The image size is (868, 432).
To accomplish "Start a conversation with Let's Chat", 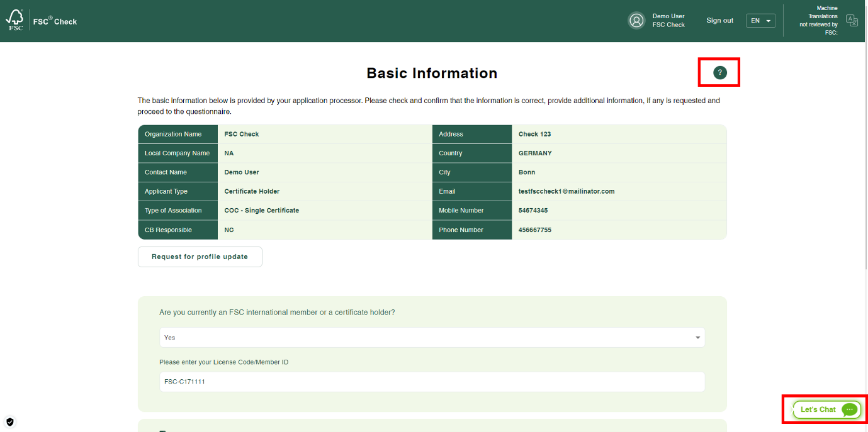I will click(x=818, y=409).
